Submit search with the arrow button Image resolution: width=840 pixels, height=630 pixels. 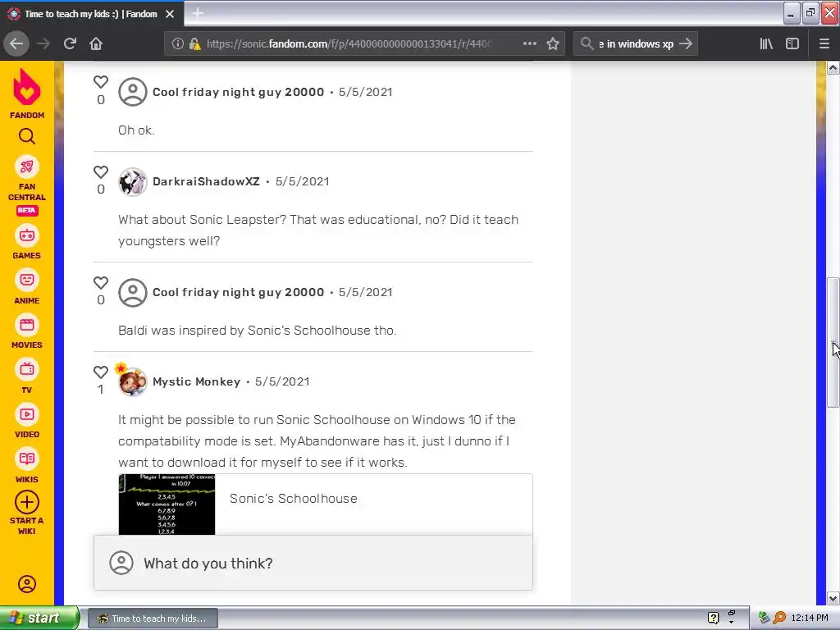(686, 44)
